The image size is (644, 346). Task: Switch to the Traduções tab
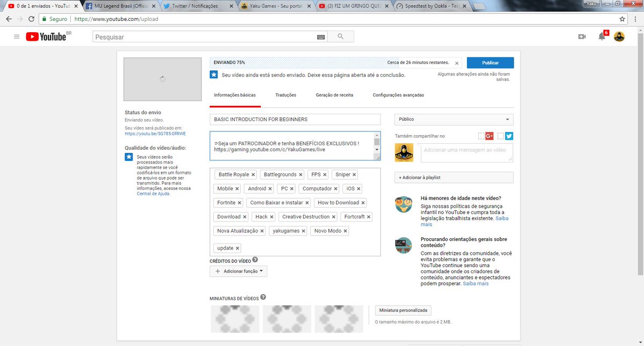tap(286, 95)
